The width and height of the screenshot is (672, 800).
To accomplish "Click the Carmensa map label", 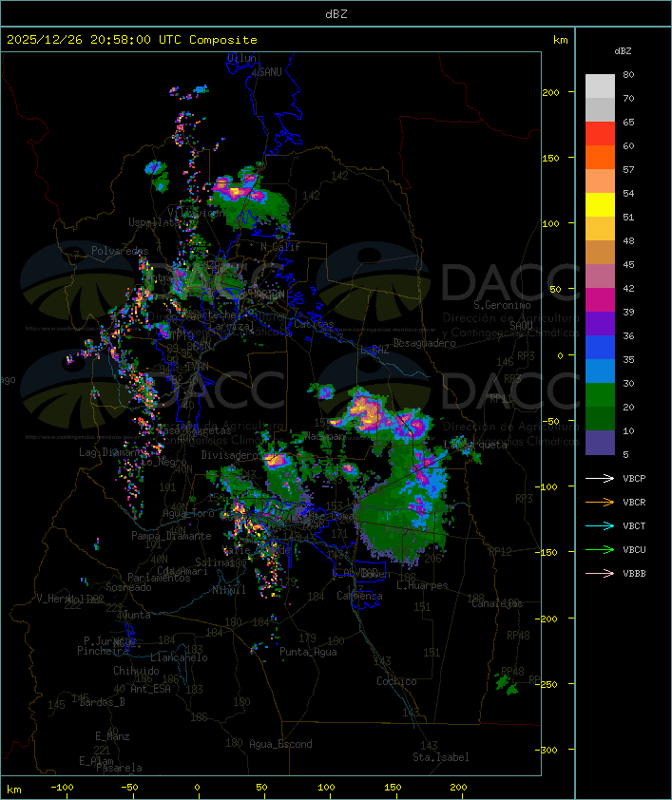I will (359, 596).
